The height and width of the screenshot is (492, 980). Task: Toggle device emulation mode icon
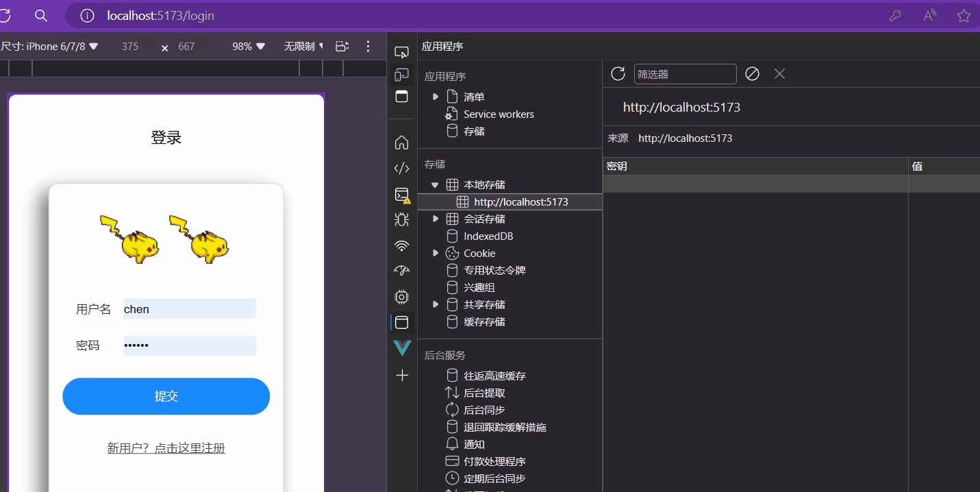[402, 74]
